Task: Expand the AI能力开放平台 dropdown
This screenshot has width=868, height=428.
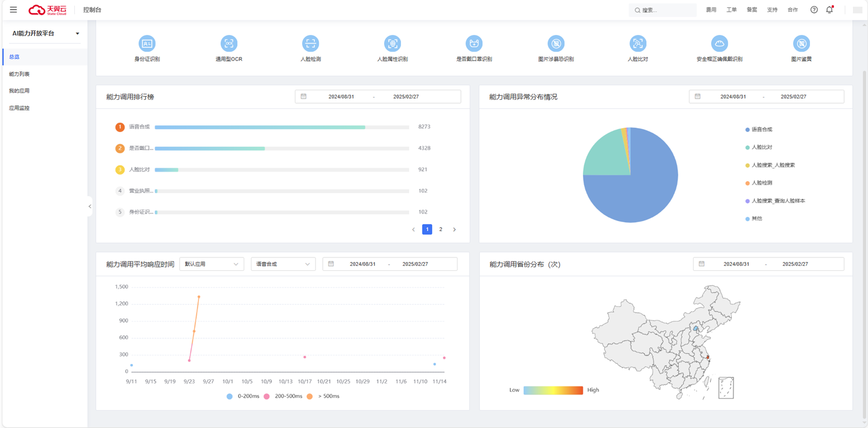Action: pyautogui.click(x=46, y=33)
